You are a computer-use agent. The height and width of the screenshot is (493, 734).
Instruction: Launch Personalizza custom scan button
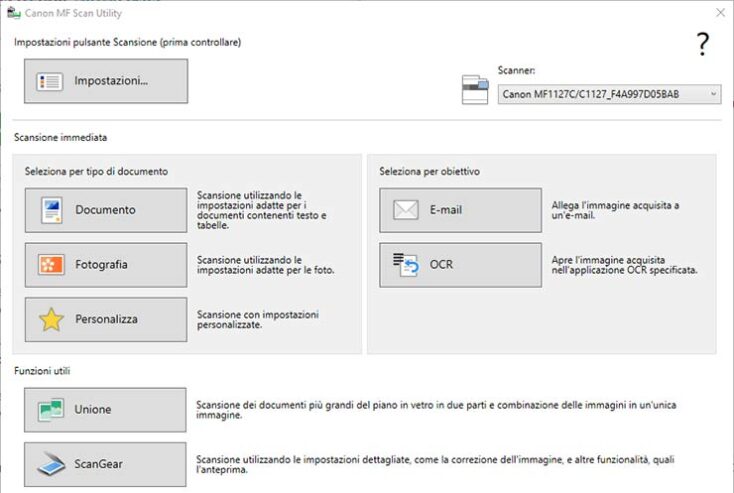click(106, 320)
